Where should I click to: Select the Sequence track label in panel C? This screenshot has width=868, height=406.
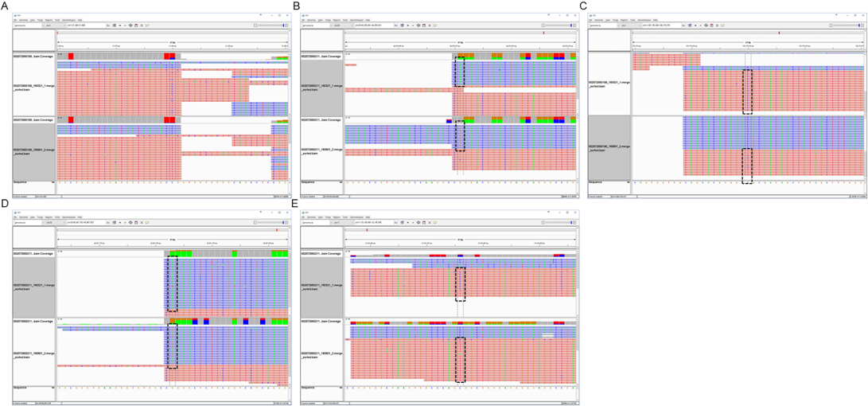(597, 182)
